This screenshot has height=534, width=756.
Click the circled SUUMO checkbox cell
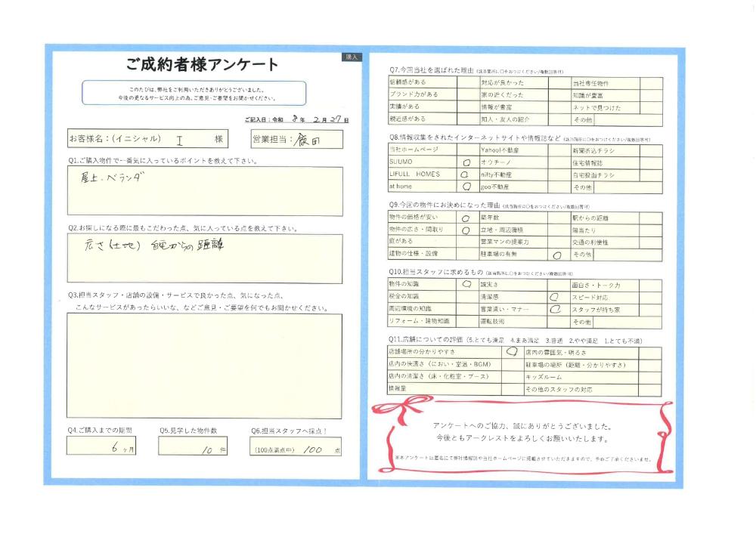click(466, 162)
